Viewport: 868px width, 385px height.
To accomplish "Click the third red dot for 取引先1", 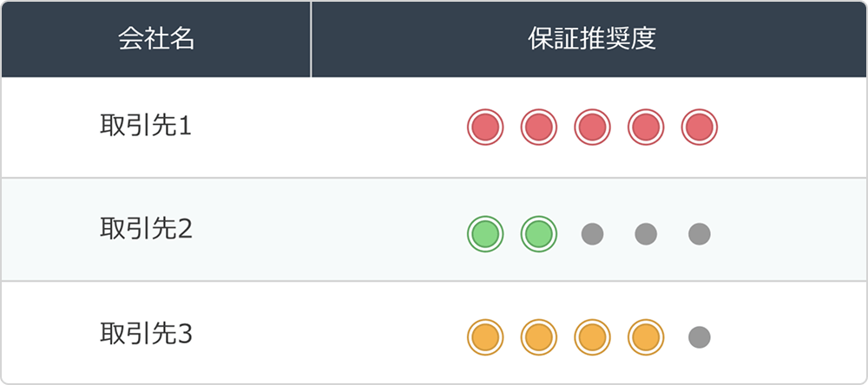I will [x=592, y=127].
